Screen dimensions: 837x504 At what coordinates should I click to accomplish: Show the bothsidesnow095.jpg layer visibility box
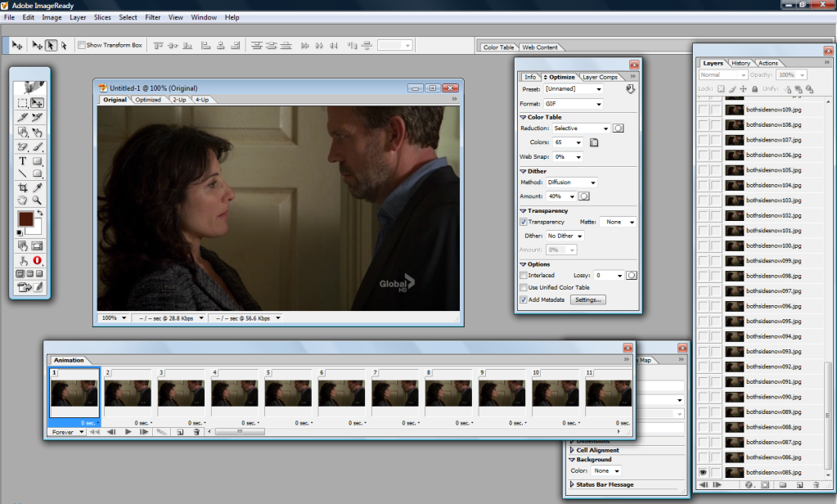704,322
